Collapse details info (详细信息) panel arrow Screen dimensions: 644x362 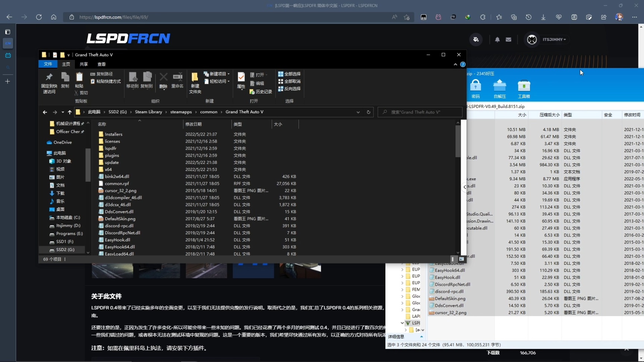[x=422, y=336]
